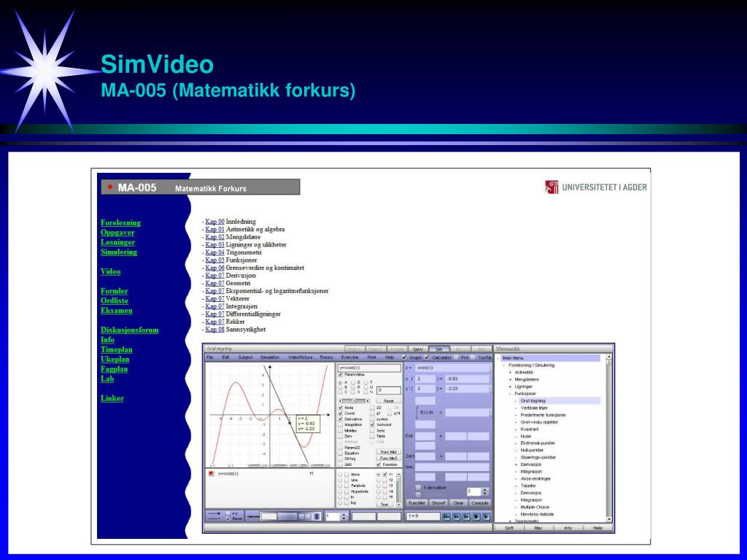Disable the Derivative checkbox
The width and height of the screenshot is (747, 560).
tap(341, 419)
